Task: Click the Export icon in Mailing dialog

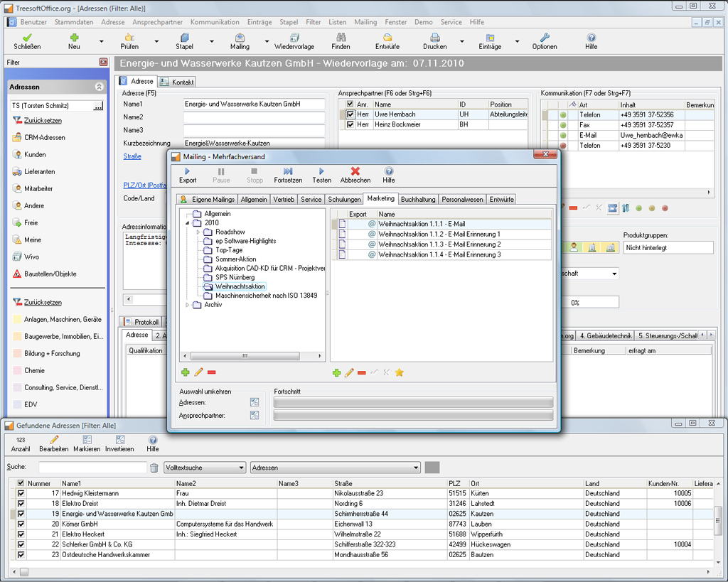Action: pos(188,171)
